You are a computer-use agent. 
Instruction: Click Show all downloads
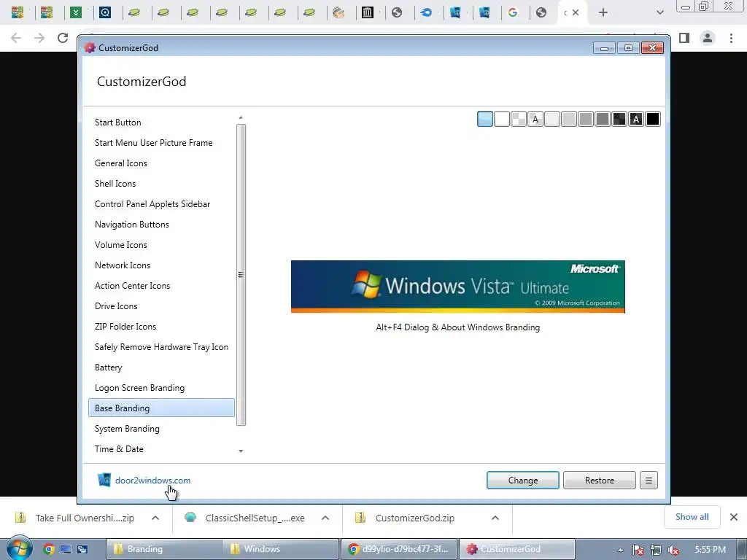pyautogui.click(x=692, y=517)
